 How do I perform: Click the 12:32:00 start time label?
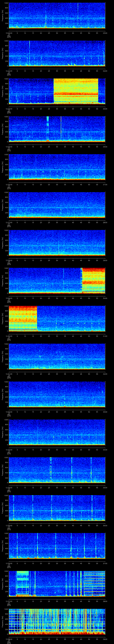9,412
